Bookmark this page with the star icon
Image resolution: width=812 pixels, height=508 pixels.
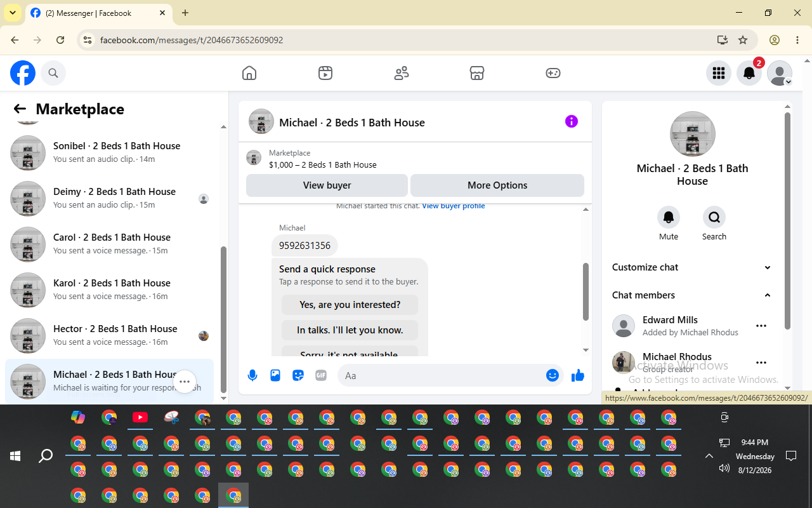pyautogui.click(x=743, y=40)
